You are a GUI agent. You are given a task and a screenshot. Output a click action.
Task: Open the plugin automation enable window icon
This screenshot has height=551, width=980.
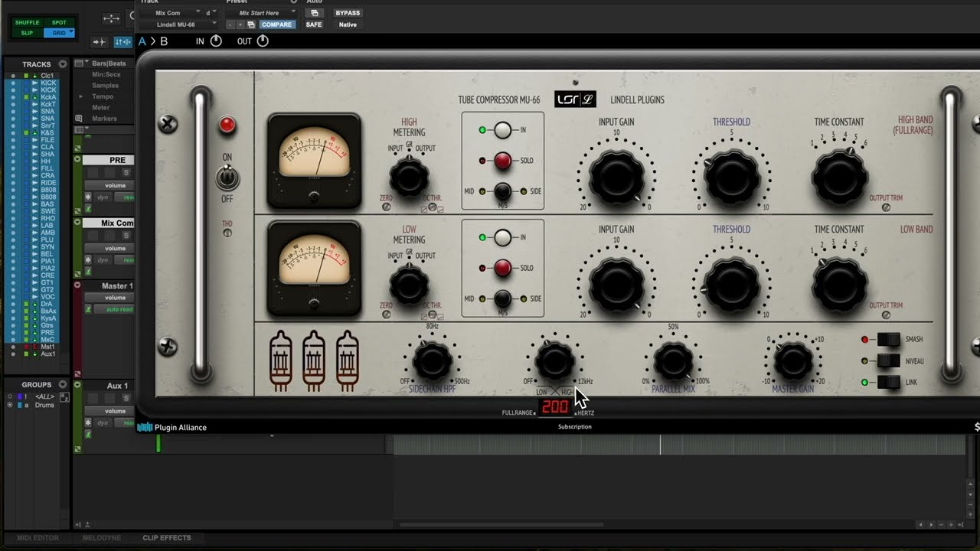tap(314, 13)
